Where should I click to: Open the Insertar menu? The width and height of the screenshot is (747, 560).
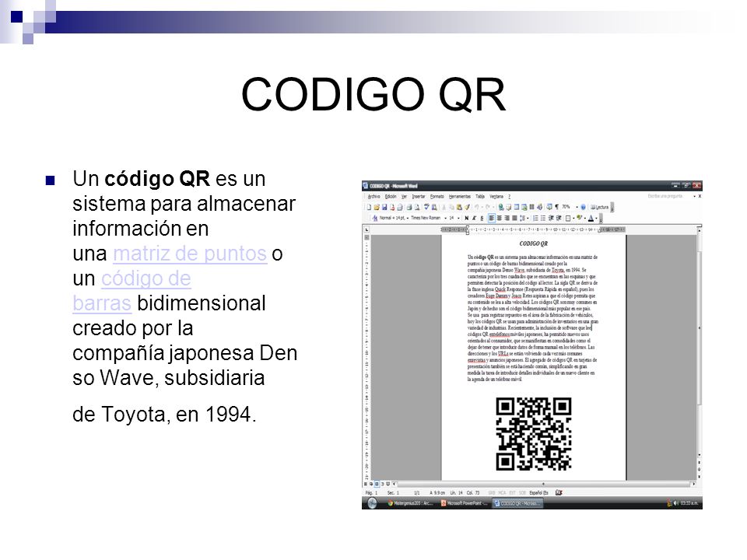click(419, 197)
